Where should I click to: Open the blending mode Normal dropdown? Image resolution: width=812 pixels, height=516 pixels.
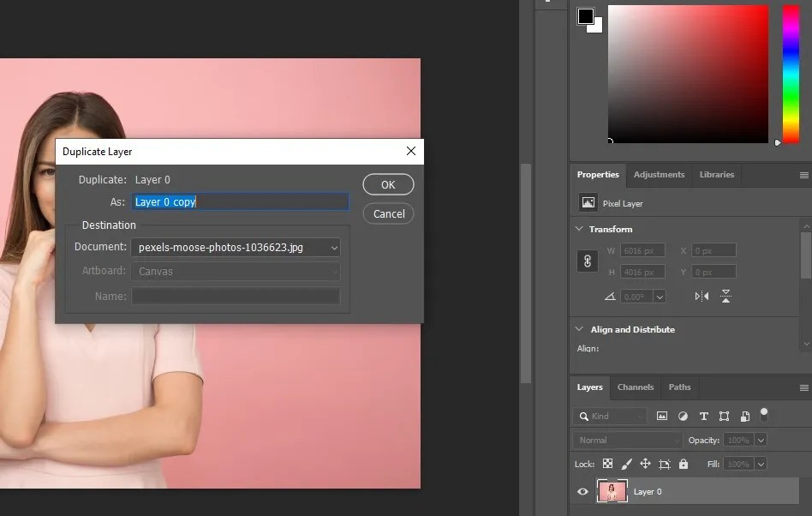pyautogui.click(x=625, y=440)
